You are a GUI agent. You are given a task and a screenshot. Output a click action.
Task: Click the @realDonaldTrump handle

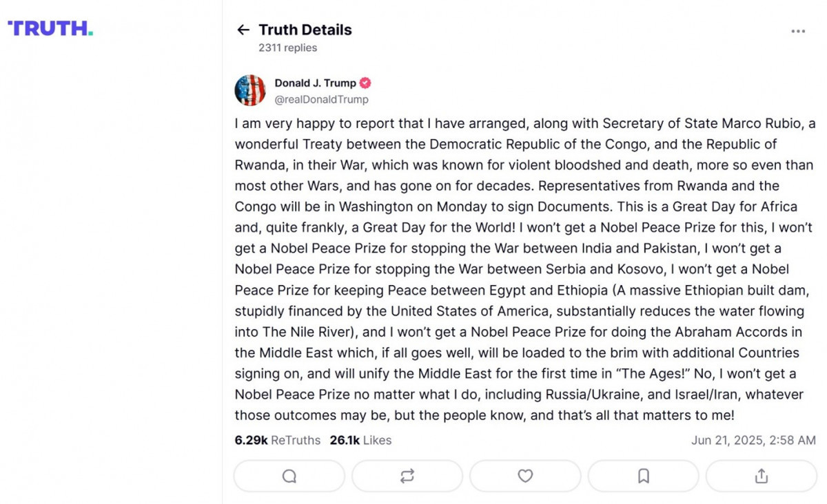coord(321,100)
